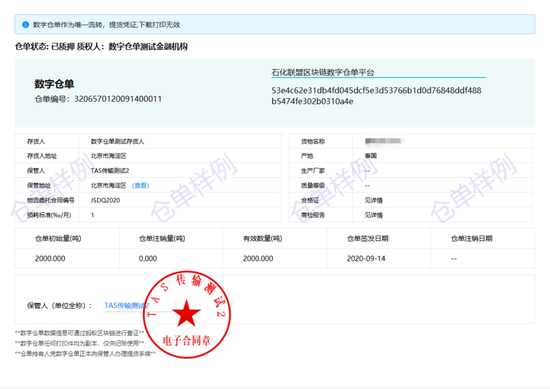
Task: Click the 石化联盟区块链数字仓单平台 heading
Action: (323, 73)
